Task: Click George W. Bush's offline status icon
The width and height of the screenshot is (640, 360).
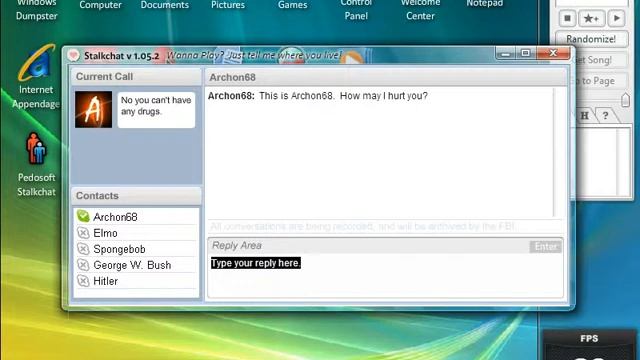Action: coord(83,265)
